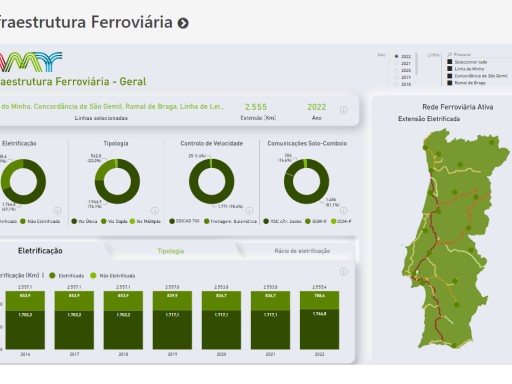Viewport: 512px width, 384px height.
Task: Open the info icon in the Comunicações Solo-Comboio panel
Action: tap(344, 211)
